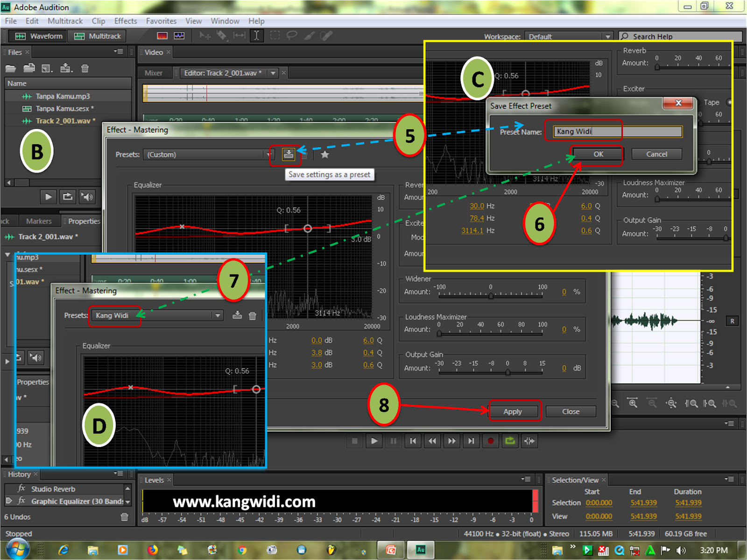Click the Record button in the transport

491,441
